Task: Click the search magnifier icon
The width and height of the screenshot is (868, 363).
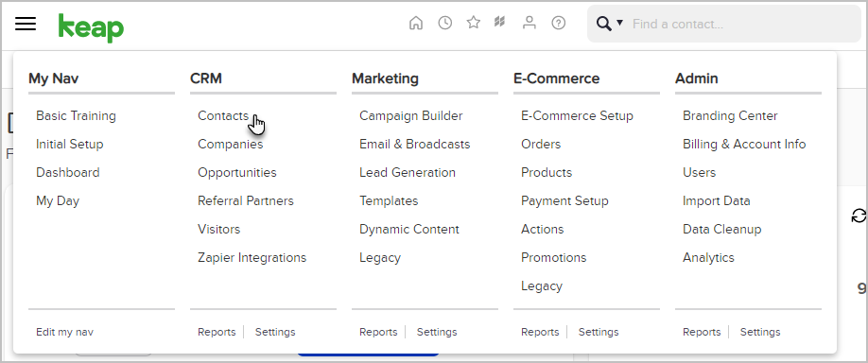Action: tap(604, 24)
